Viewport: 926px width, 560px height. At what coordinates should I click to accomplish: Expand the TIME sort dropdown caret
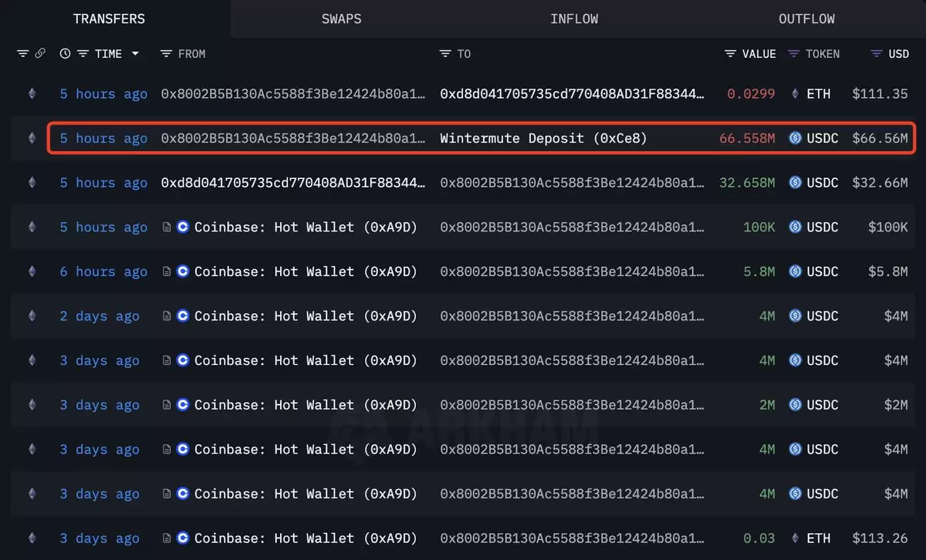tap(136, 54)
